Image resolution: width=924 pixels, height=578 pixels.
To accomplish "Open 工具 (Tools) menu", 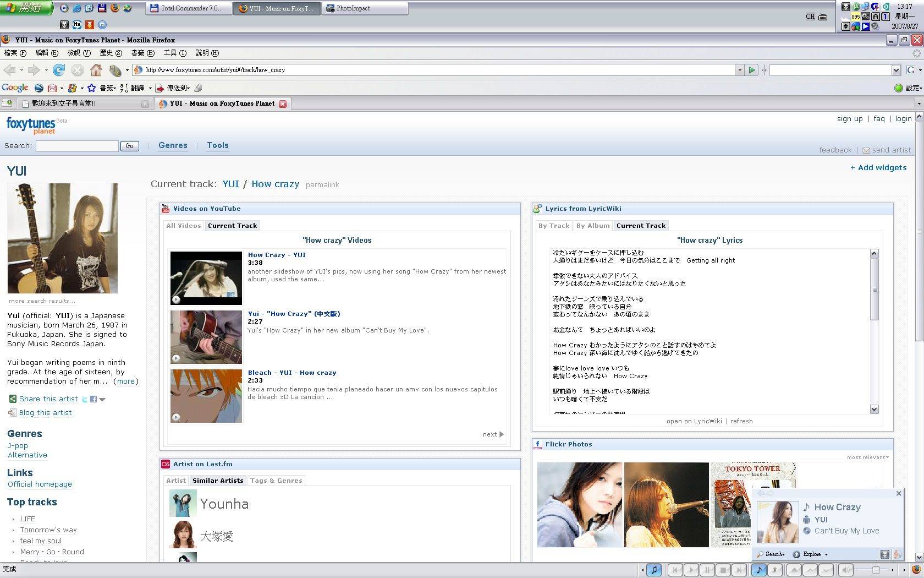I will (175, 53).
